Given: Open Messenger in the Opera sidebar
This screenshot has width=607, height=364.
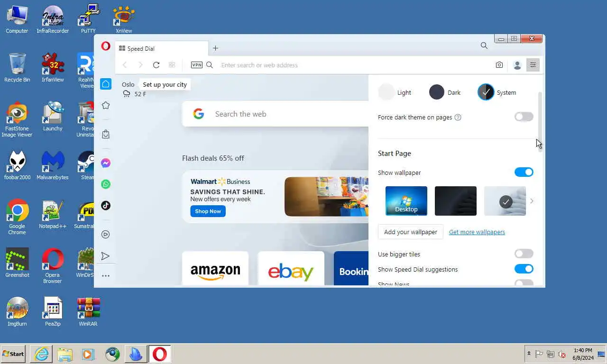Looking at the screenshot, I should tap(106, 163).
